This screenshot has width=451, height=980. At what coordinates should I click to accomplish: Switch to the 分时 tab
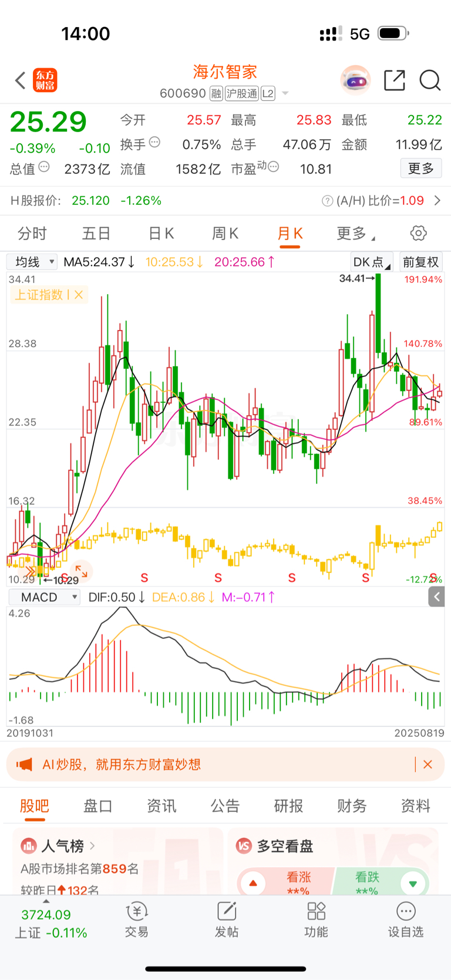tap(32, 234)
